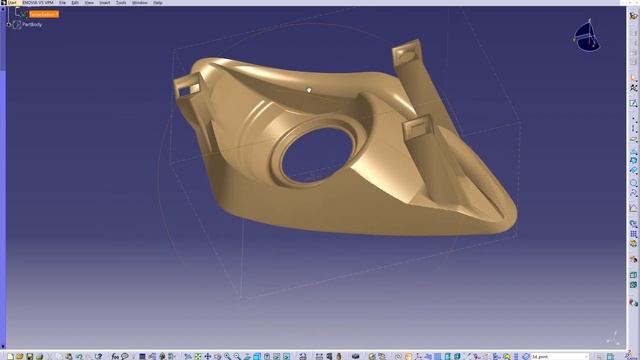Click the Normal View icon
640x360 pixels.
(247, 356)
